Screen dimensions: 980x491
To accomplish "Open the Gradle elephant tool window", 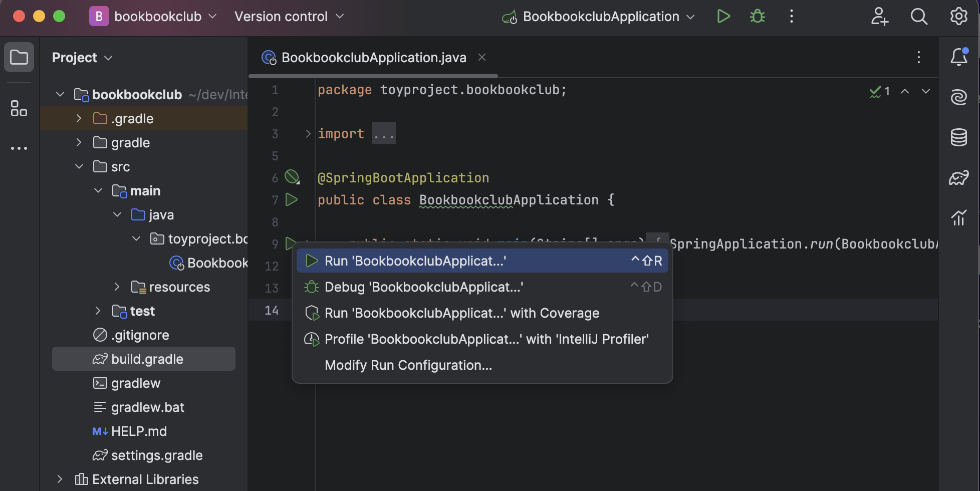I will coord(959,177).
